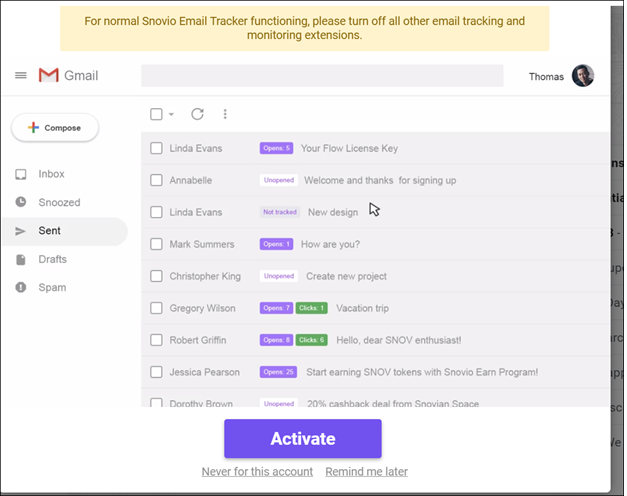Click the Snoozed clock icon
Viewport: 627px width, 496px height.
tap(21, 202)
